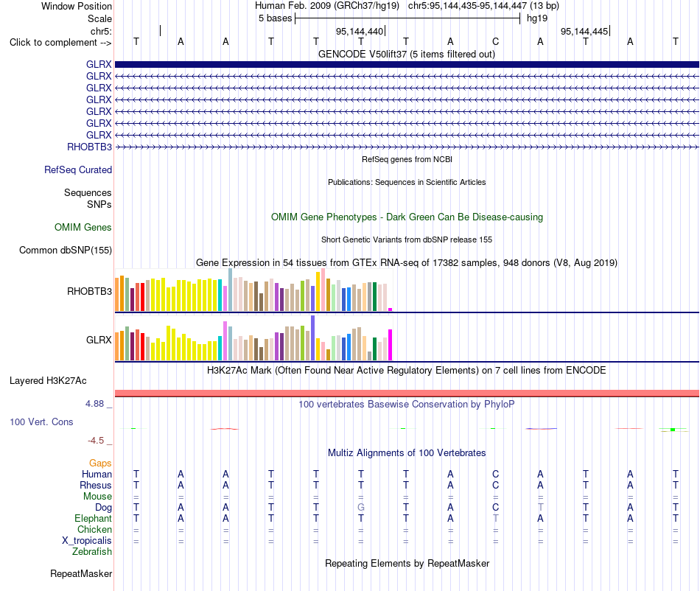The width and height of the screenshot is (700, 591).
Task: Open the 'GENCODE V50lift37 (5 items filtered out)' title
Action: [407, 54]
